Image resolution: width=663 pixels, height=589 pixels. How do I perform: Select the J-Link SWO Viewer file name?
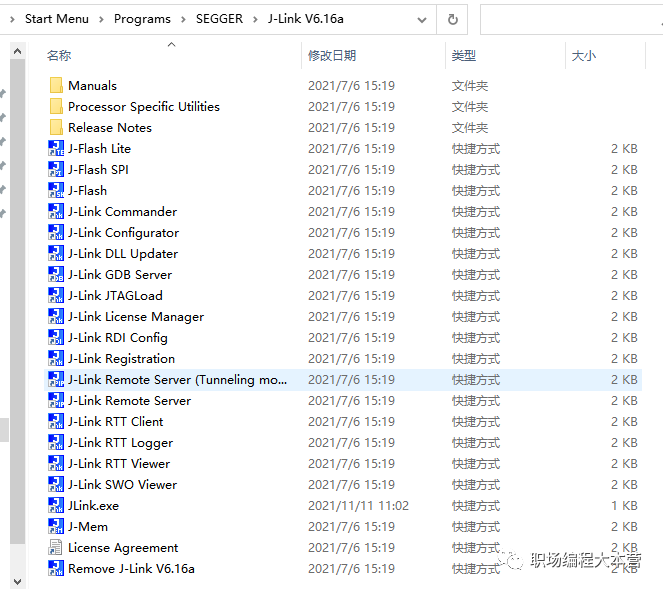pyautogui.click(x=123, y=485)
